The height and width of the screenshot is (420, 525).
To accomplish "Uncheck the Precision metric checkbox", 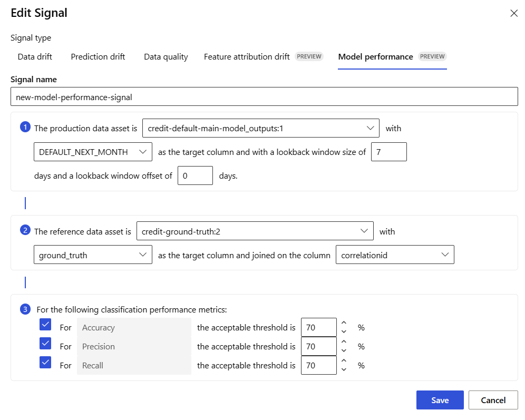I will click(x=45, y=344).
